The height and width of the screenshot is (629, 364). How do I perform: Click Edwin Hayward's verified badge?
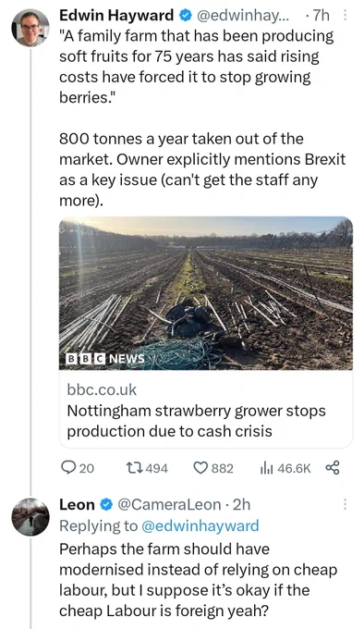(x=185, y=16)
